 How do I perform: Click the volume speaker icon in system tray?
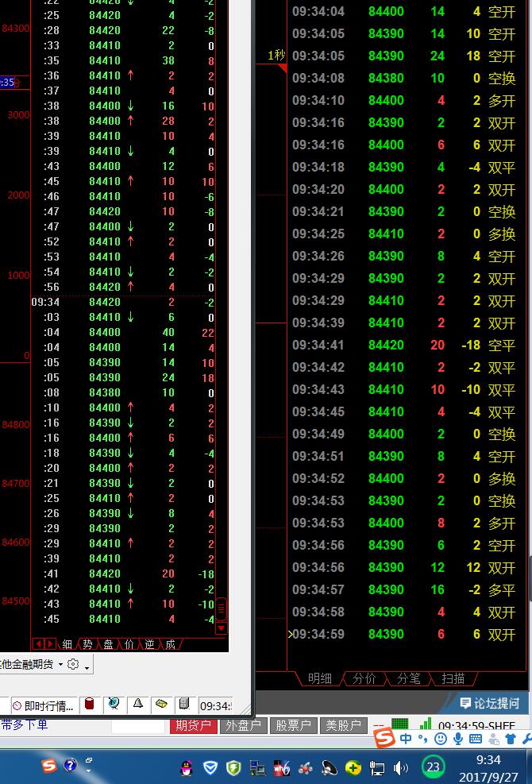coord(401,767)
